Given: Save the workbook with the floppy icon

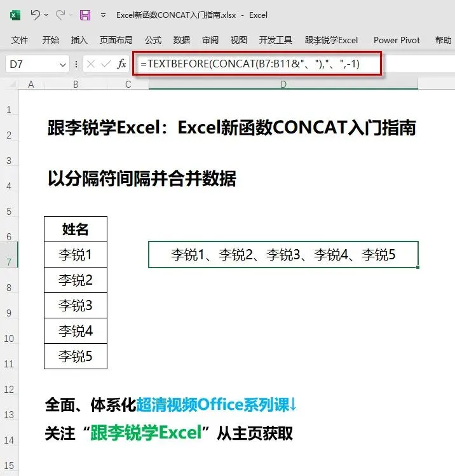Looking at the screenshot, I should [x=85, y=15].
